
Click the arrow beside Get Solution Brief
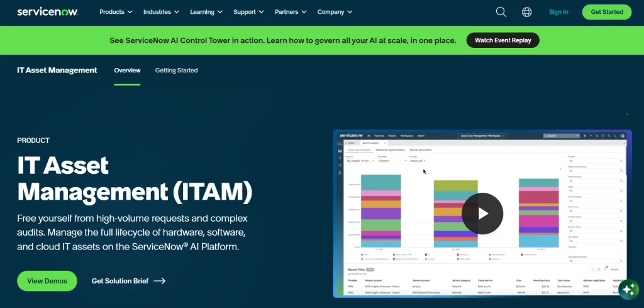click(x=159, y=281)
